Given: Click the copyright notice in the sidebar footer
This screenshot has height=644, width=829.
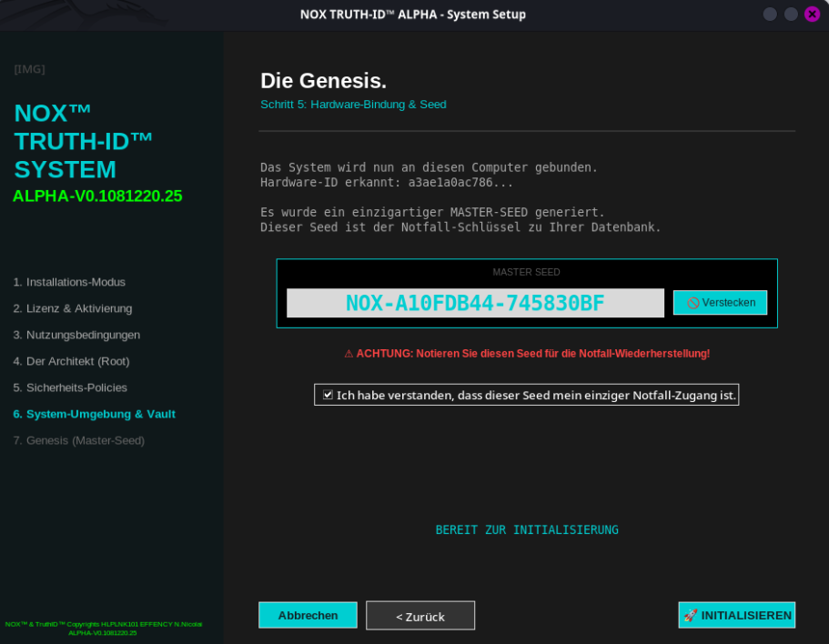Looking at the screenshot, I should tap(103, 628).
